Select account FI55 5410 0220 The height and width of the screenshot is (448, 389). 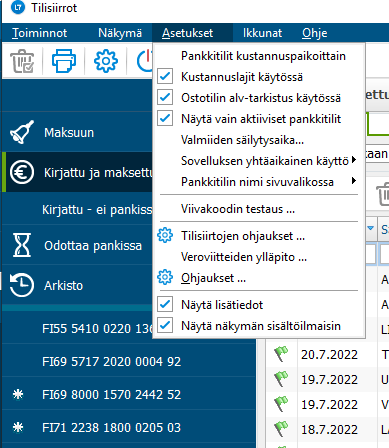(77, 328)
